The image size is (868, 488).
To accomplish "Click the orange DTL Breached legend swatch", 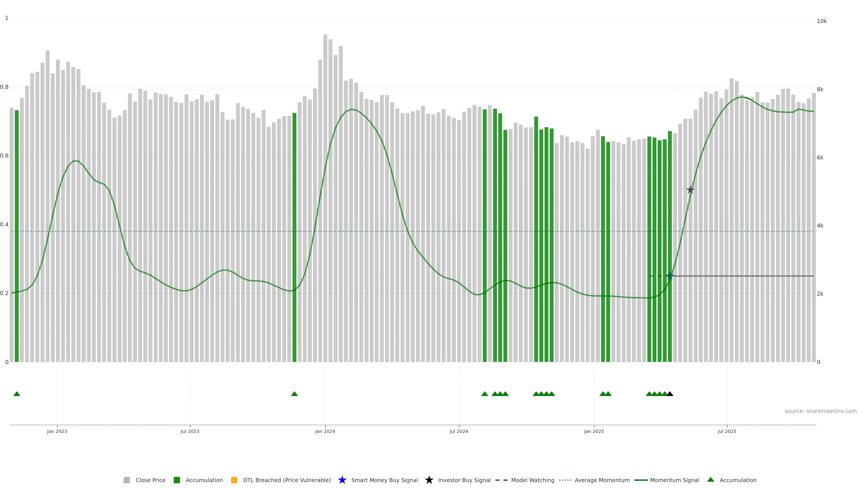I will point(234,480).
